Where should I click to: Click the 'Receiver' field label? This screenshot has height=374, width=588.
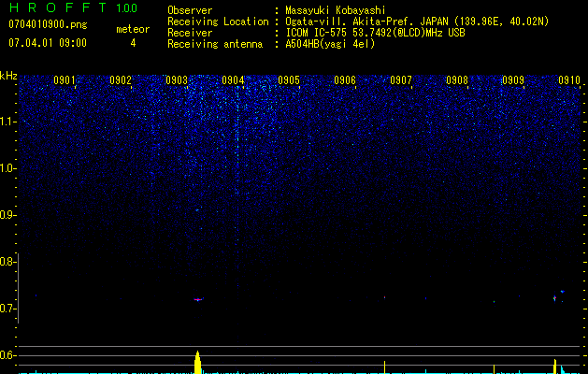click(x=190, y=33)
